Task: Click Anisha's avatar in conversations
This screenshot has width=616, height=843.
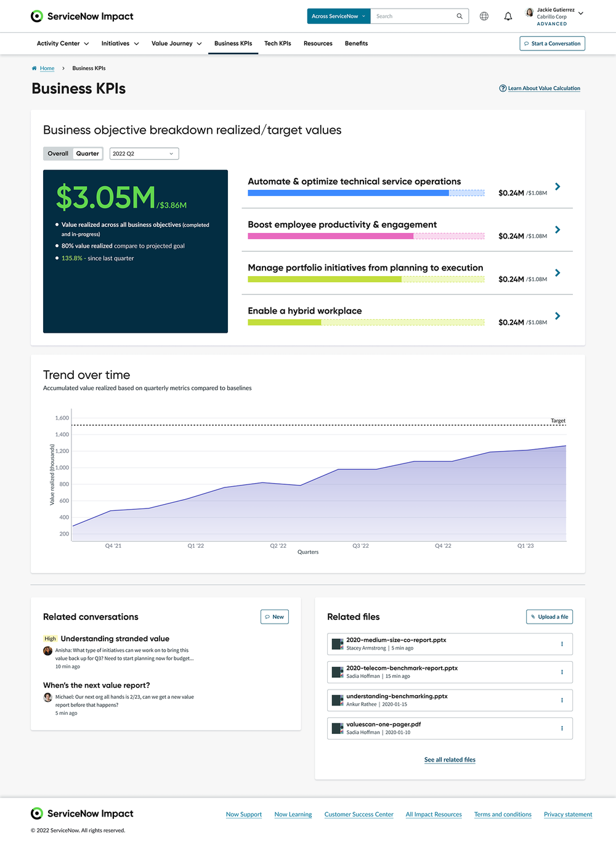Action: 47,651
